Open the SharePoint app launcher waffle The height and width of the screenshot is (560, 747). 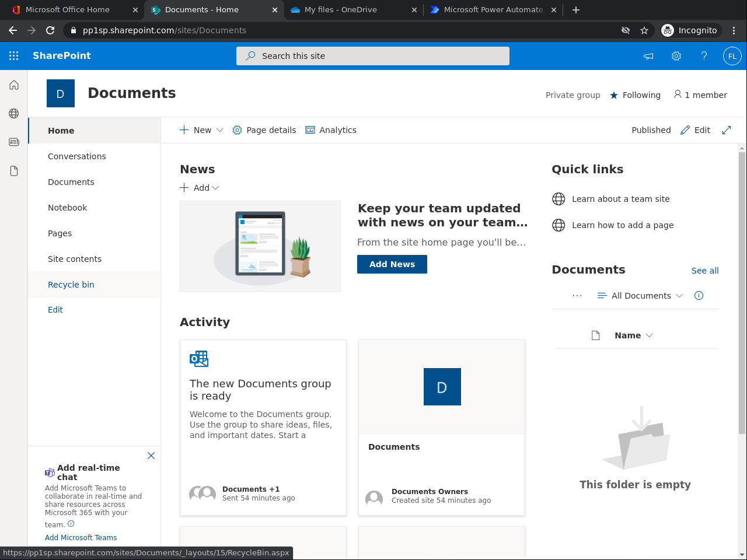[14, 56]
